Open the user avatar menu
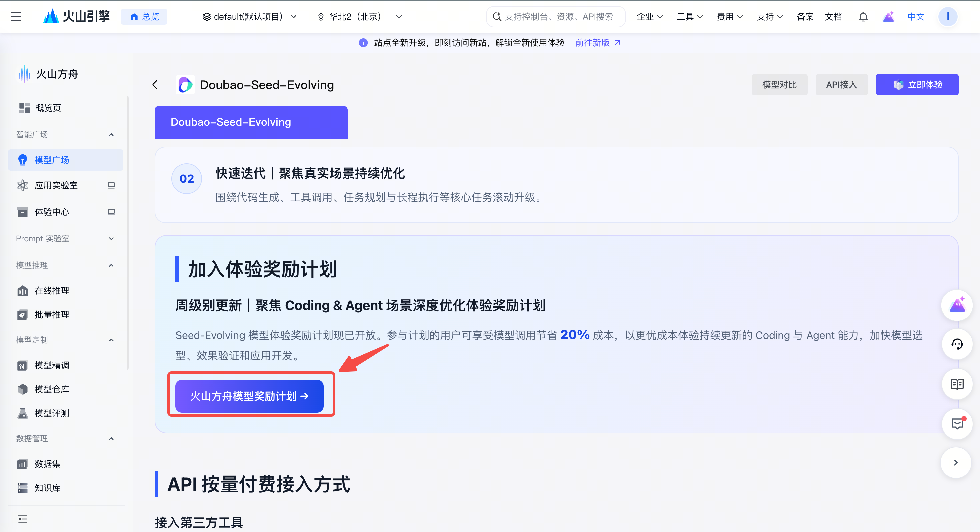 click(x=948, y=17)
